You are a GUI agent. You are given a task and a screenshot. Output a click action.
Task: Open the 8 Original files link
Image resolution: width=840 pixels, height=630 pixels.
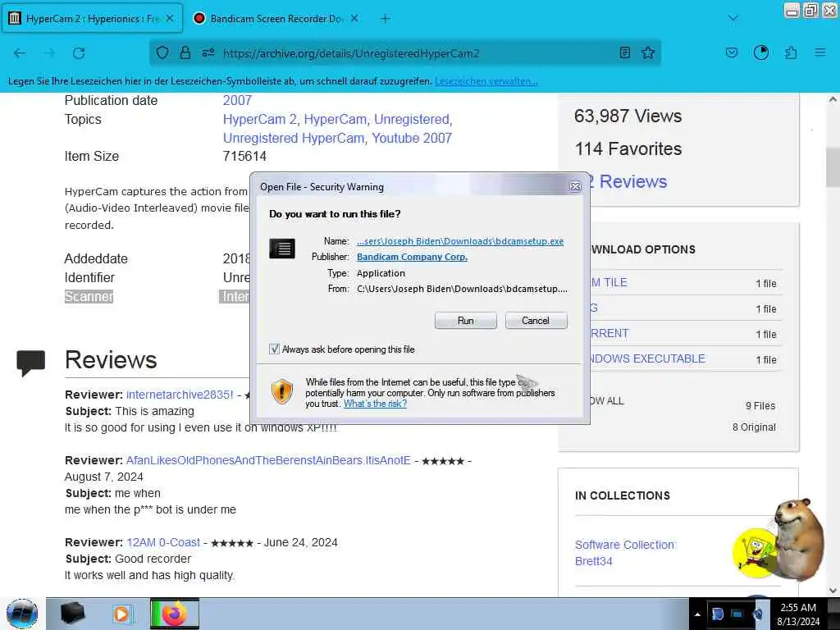coord(754,427)
